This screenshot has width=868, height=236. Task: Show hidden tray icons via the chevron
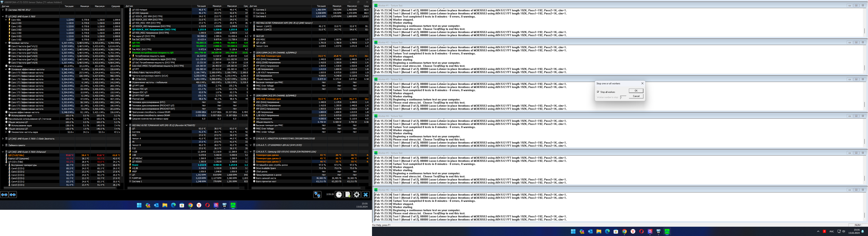[818, 232]
